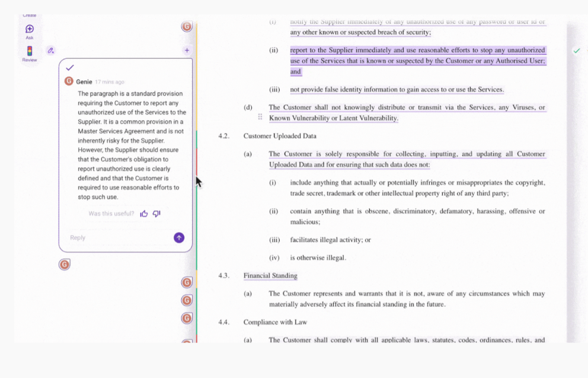Click the item "include anything that actually or potentially infringes"

point(417,188)
